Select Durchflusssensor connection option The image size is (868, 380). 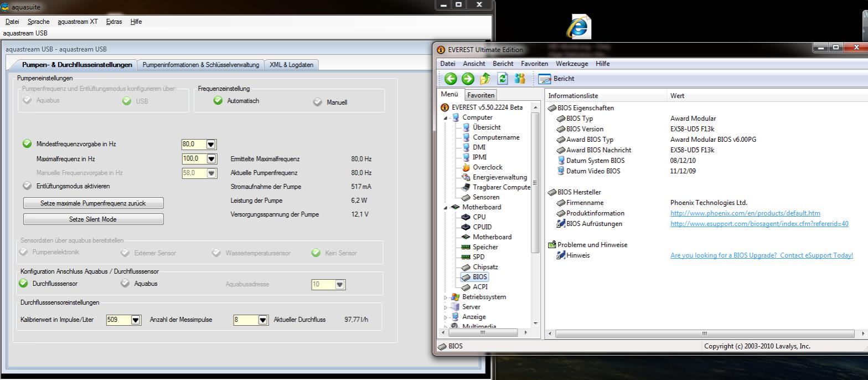click(23, 283)
